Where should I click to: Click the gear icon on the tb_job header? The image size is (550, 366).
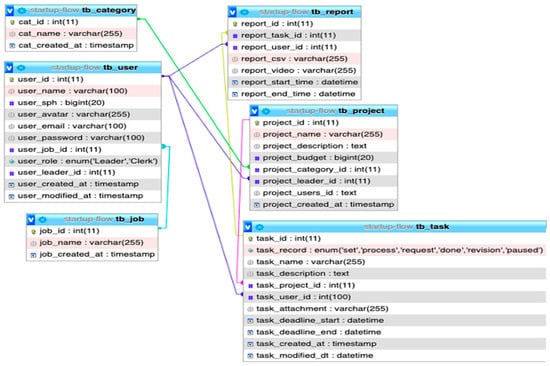coord(42,219)
